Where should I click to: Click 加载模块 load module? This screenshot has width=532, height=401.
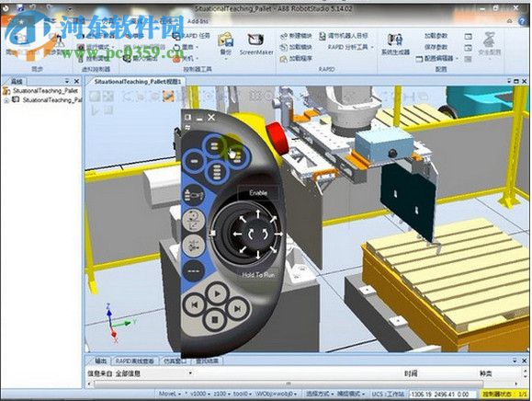296,47
